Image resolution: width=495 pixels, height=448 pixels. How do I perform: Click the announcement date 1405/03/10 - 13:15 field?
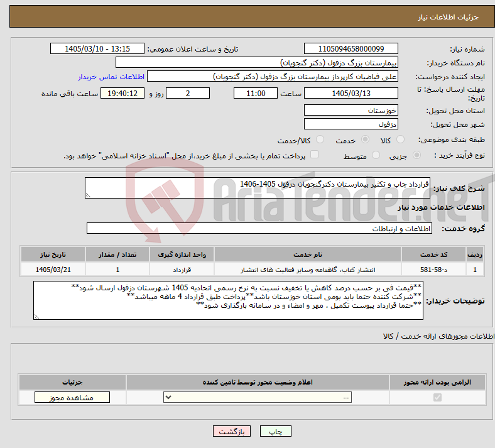(x=97, y=48)
